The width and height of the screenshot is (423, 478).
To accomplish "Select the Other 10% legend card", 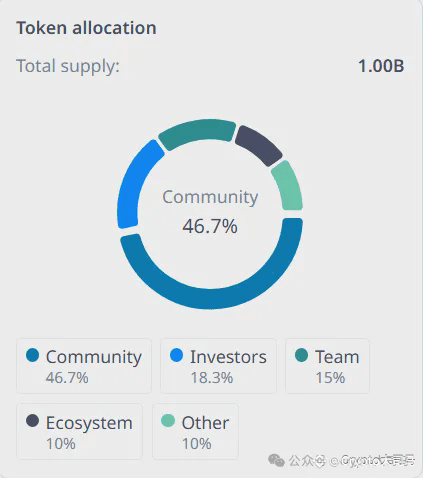I will [x=195, y=431].
